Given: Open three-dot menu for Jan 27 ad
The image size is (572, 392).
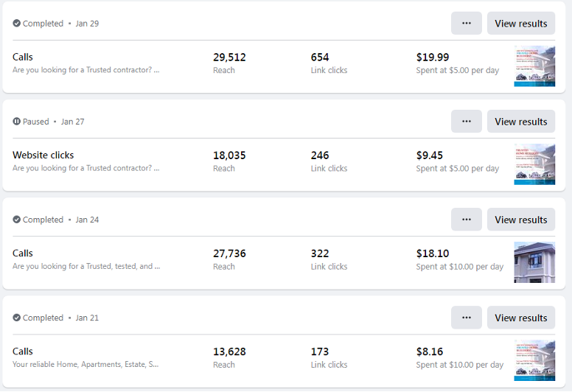Looking at the screenshot, I should click(466, 122).
